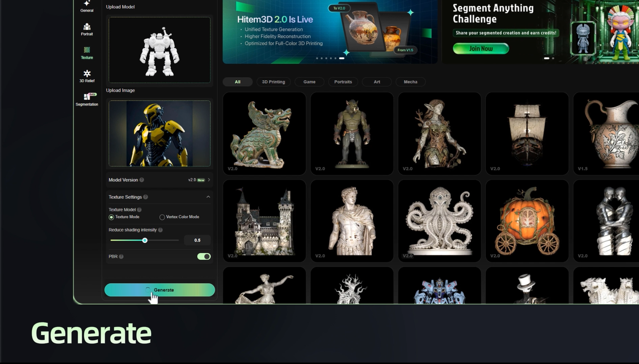The image size is (639, 364).
Task: Select the Vertex Color Mode option
Action: pos(162,217)
